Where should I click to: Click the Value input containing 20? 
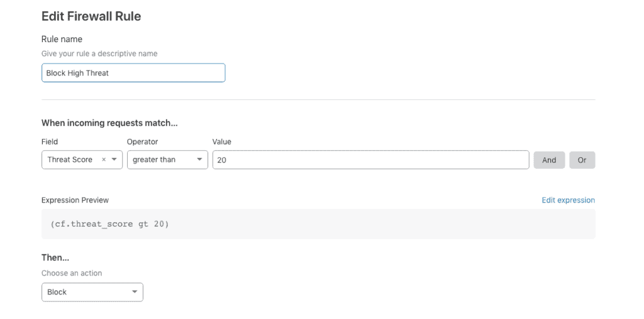click(370, 160)
